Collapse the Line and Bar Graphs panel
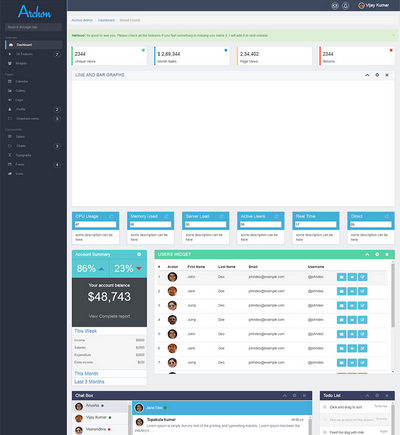The width and height of the screenshot is (400, 435). click(367, 75)
